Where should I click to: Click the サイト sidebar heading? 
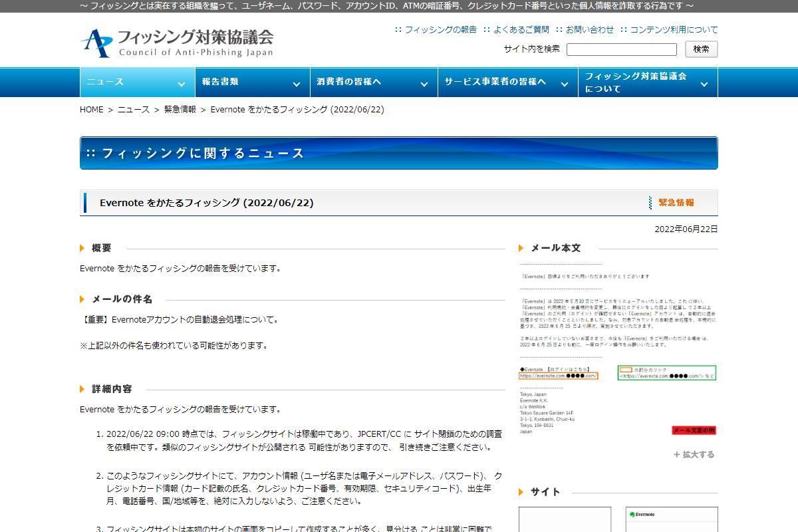point(545,492)
